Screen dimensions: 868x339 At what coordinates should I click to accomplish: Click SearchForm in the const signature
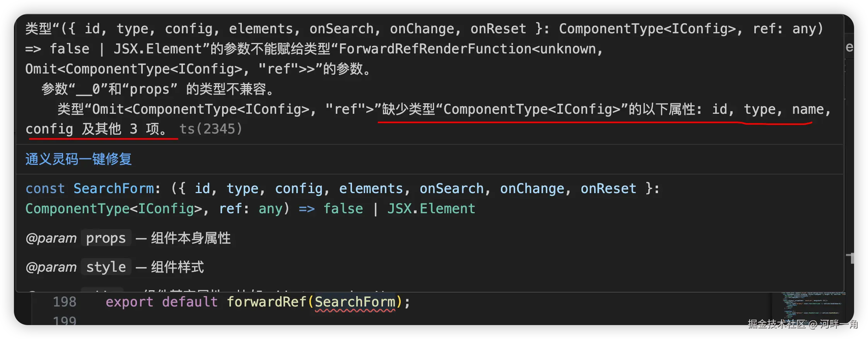114,188
